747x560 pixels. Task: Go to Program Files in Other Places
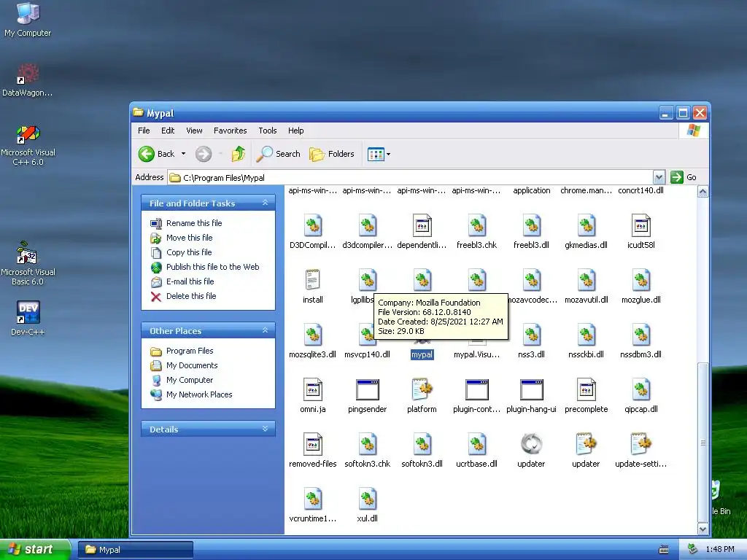(190, 351)
